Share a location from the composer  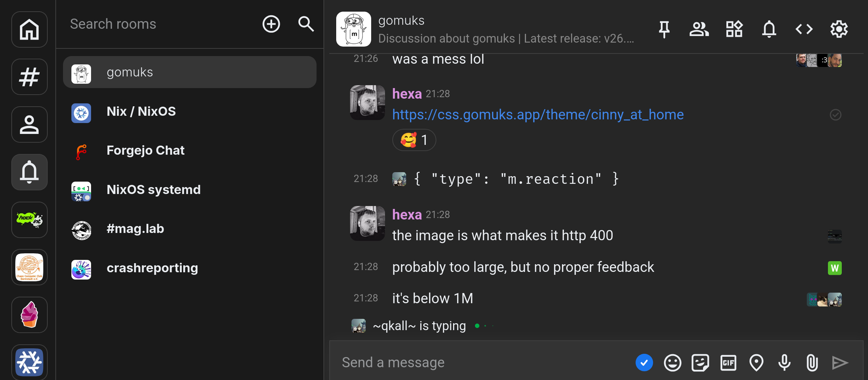click(x=756, y=362)
